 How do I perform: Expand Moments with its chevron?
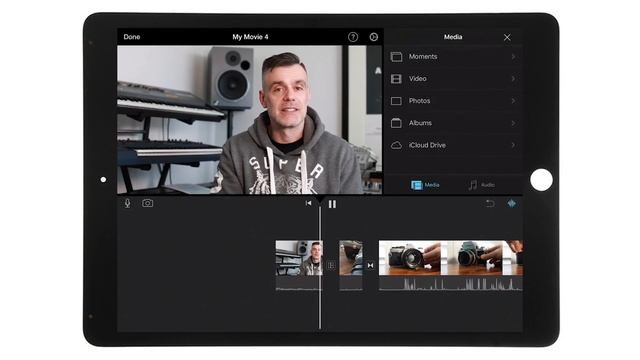[x=513, y=57]
